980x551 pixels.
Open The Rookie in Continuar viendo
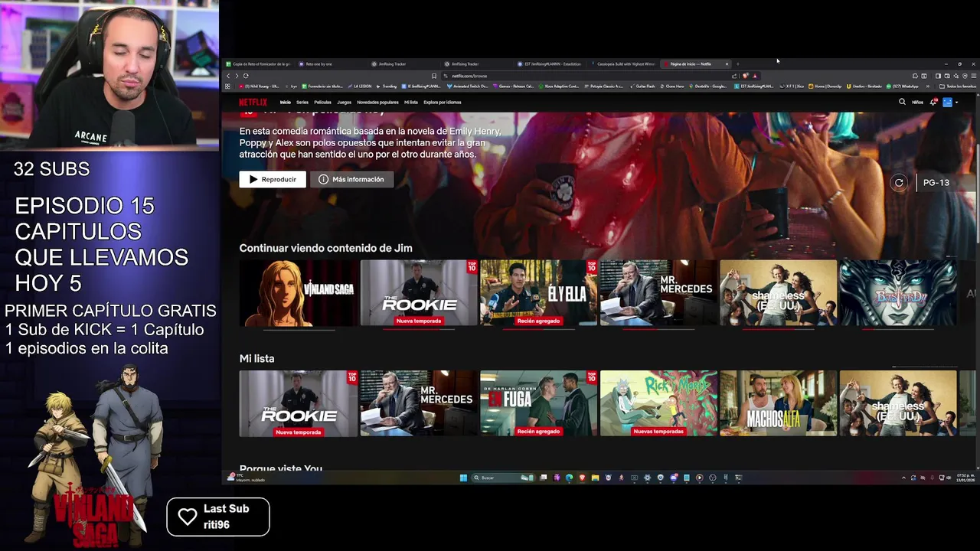[419, 293]
